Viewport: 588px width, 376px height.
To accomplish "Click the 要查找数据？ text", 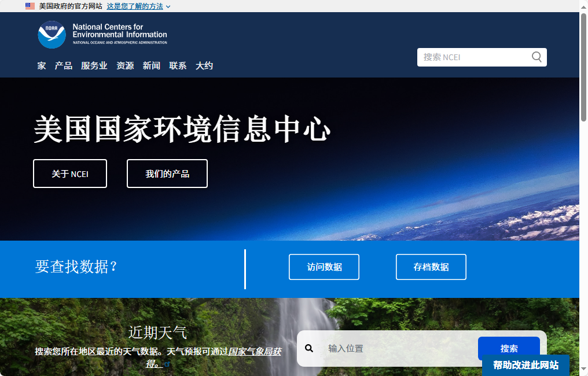I will click(76, 267).
